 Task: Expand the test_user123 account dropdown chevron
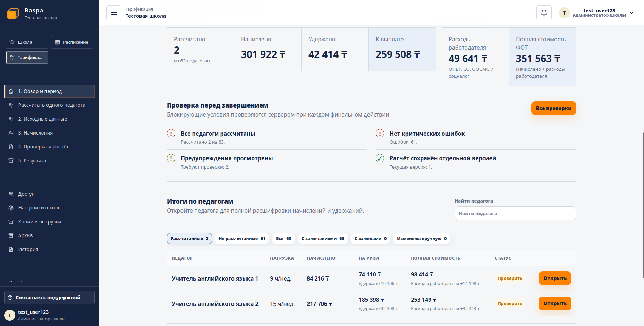(x=632, y=13)
